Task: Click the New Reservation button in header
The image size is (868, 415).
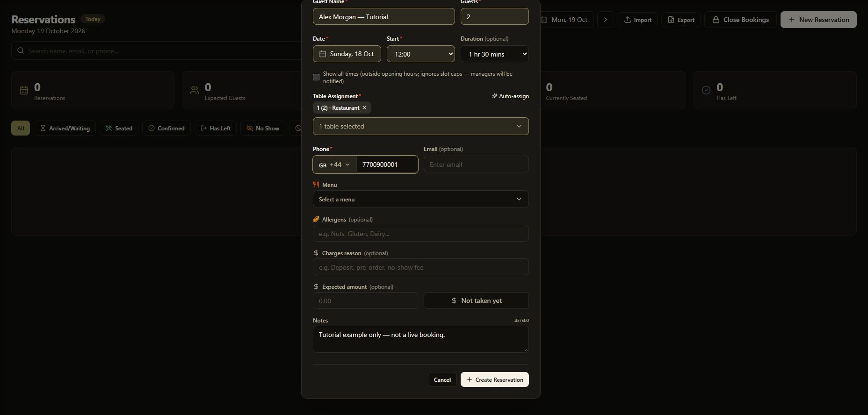Action: click(818, 20)
